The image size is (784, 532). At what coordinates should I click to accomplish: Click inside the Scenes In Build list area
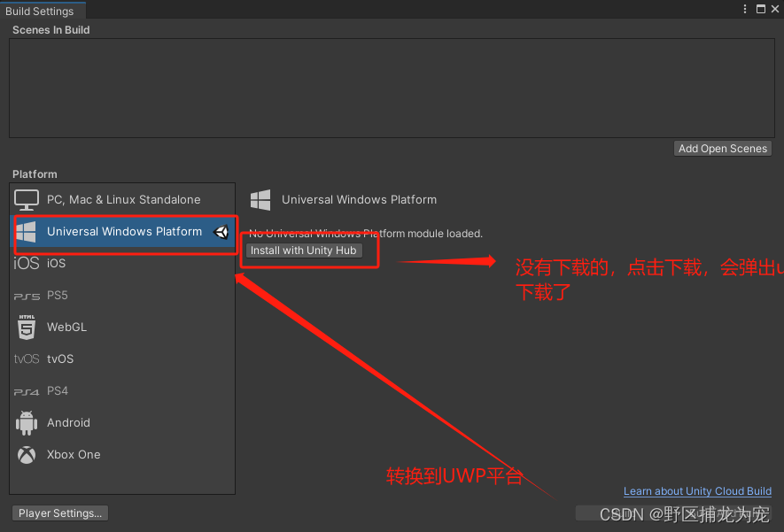point(392,88)
